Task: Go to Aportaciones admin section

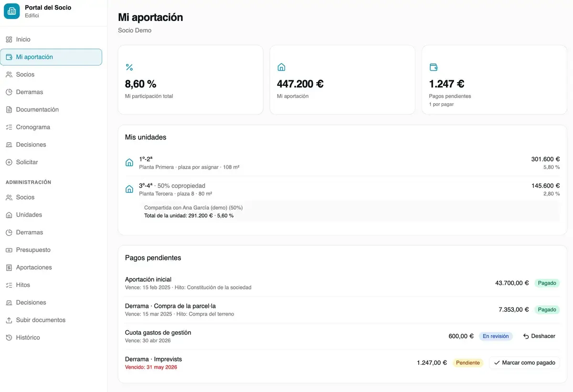Action: click(51, 267)
